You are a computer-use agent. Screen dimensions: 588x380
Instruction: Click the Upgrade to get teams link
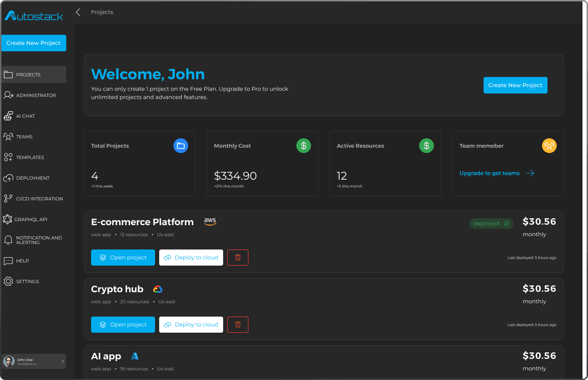coord(490,173)
